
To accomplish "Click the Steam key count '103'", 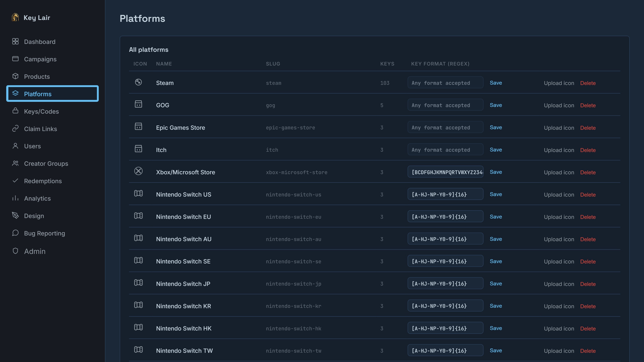I will [385, 83].
